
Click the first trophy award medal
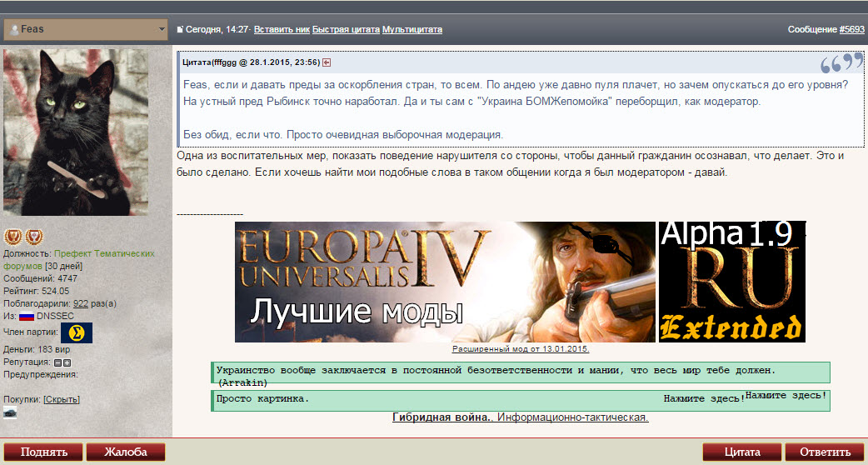point(12,237)
